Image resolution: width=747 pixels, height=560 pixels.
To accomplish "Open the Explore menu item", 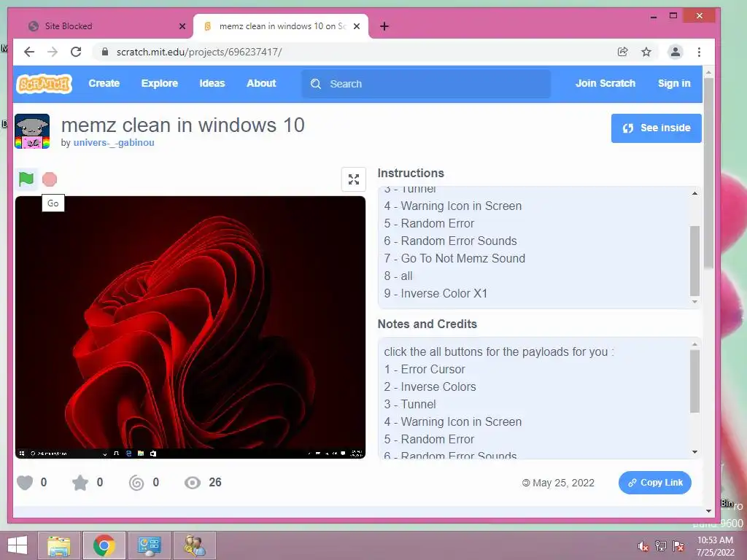I will [160, 83].
